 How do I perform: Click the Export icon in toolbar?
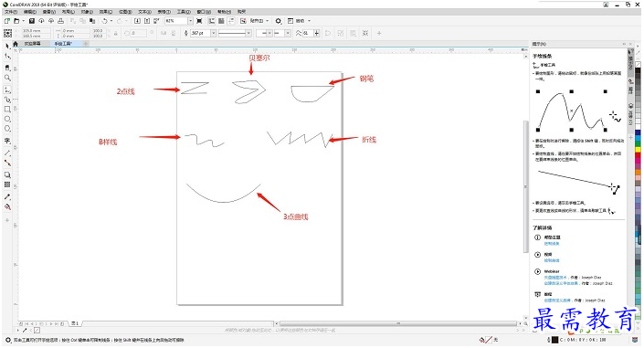point(147,20)
